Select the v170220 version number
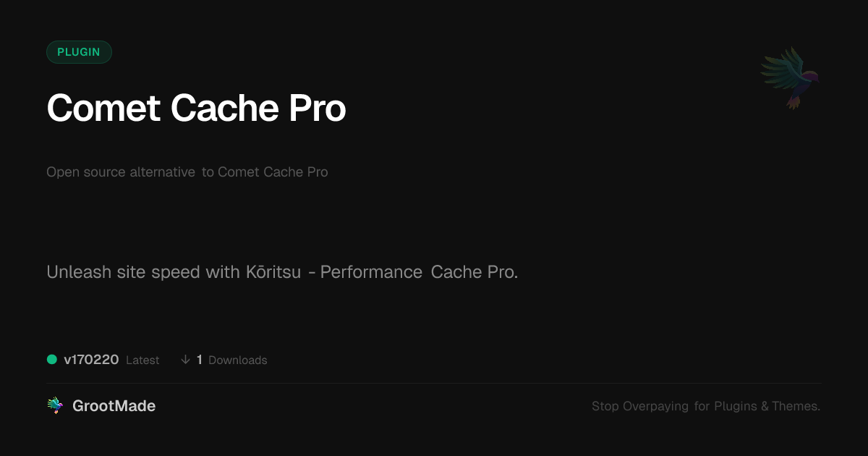Screen dimensions: 868x456 pyautogui.click(x=91, y=360)
